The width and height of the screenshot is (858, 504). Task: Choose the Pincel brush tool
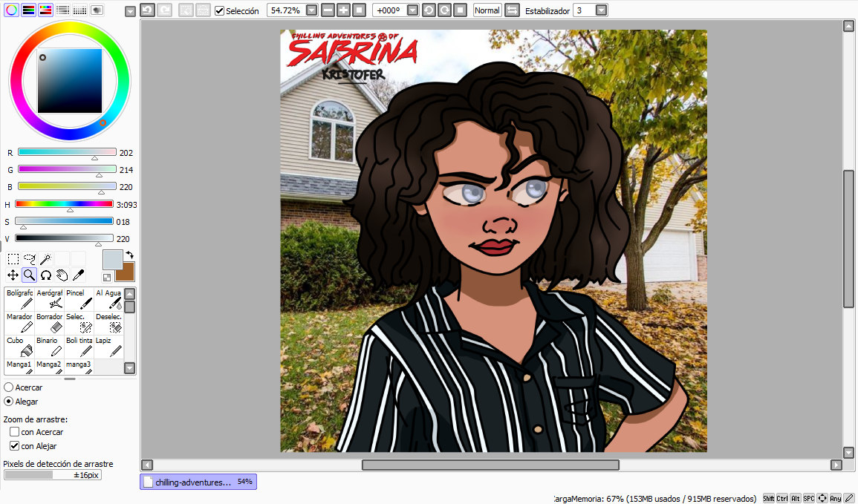[79, 300]
